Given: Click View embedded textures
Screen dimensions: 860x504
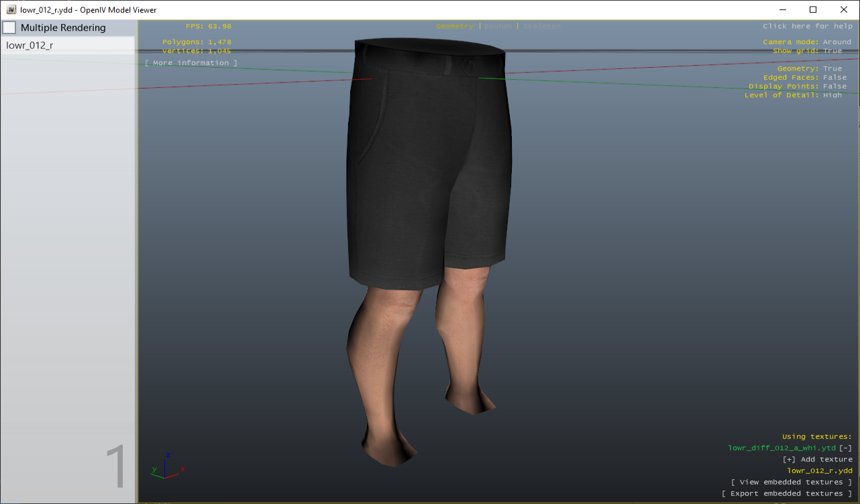Looking at the screenshot, I should point(792,482).
